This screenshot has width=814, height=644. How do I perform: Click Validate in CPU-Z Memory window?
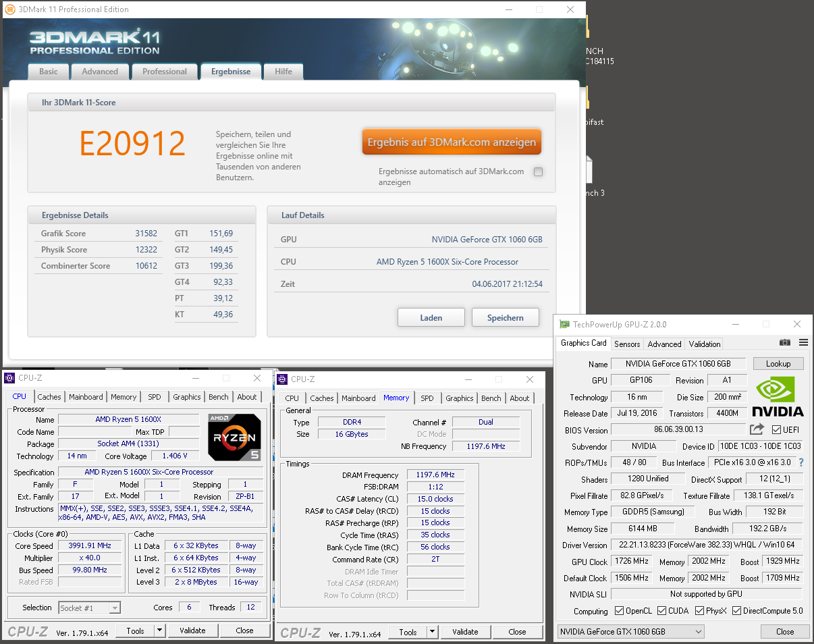click(465, 632)
